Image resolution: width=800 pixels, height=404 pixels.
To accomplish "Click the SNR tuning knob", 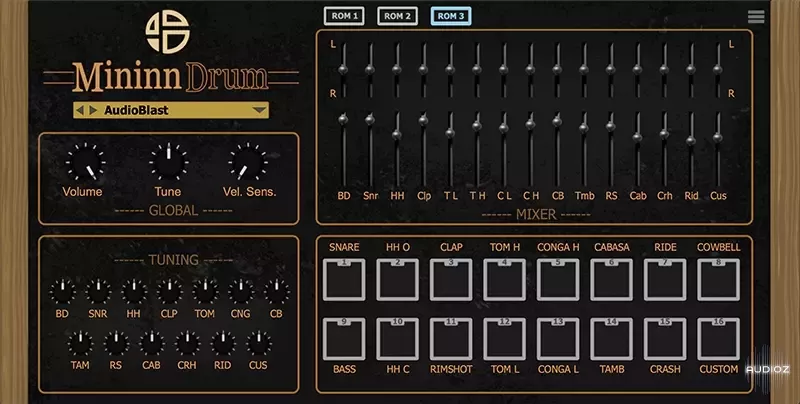I will (x=98, y=292).
